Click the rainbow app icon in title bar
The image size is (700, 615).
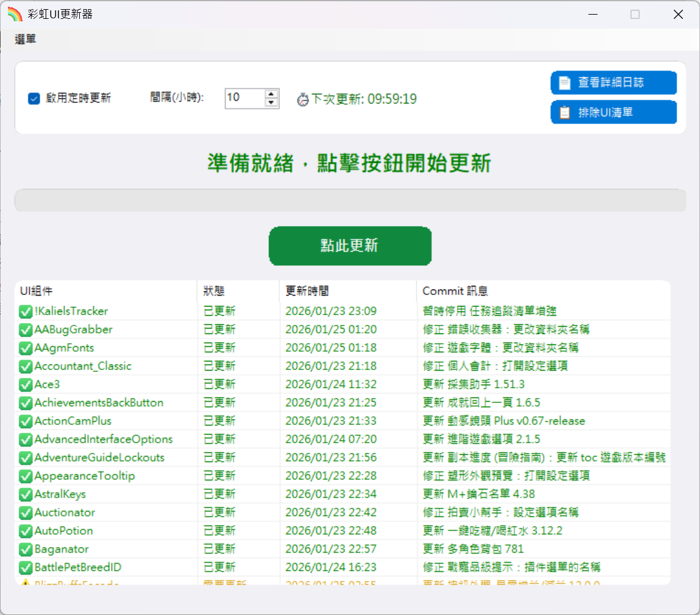tap(15, 14)
